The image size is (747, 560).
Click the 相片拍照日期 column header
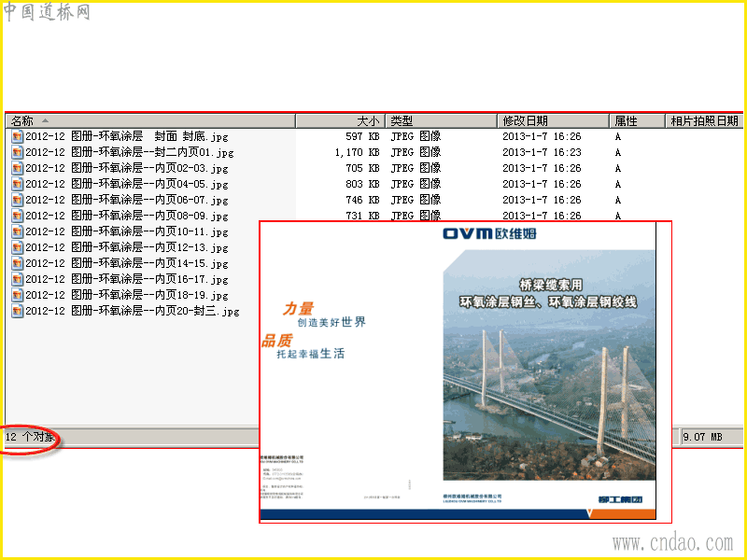(x=704, y=121)
